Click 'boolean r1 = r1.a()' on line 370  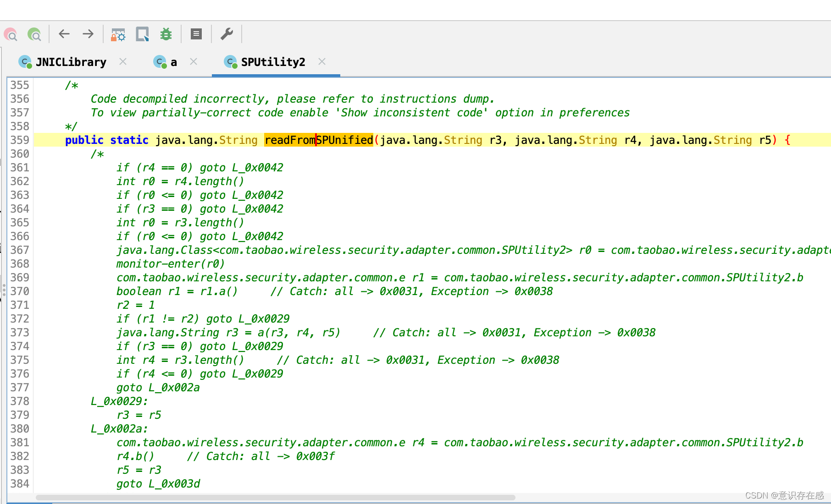(177, 291)
